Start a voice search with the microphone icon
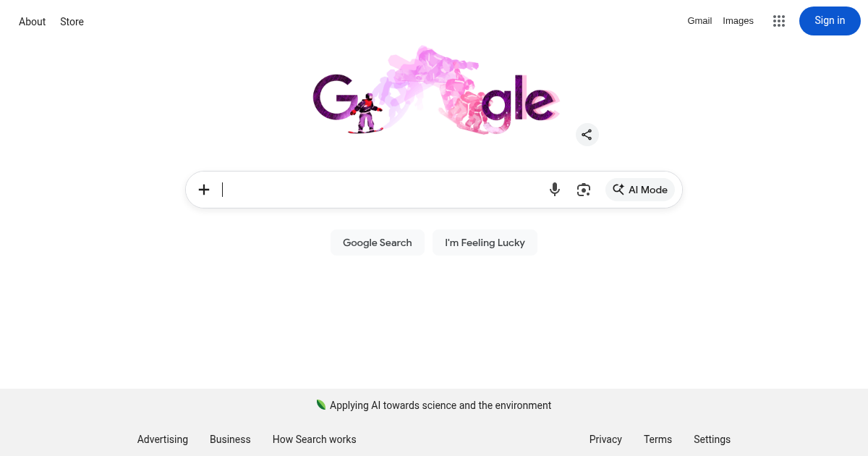Image resolution: width=868 pixels, height=456 pixels. [555, 190]
